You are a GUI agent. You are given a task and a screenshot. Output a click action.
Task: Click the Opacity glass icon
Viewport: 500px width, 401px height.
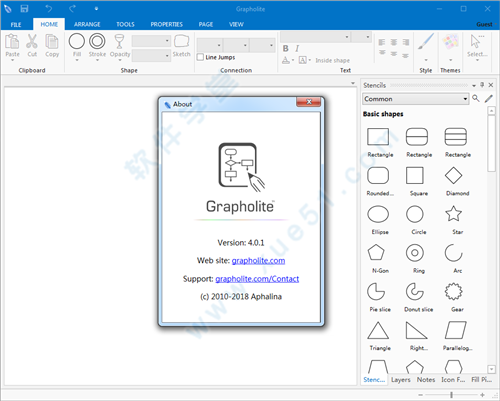119,41
